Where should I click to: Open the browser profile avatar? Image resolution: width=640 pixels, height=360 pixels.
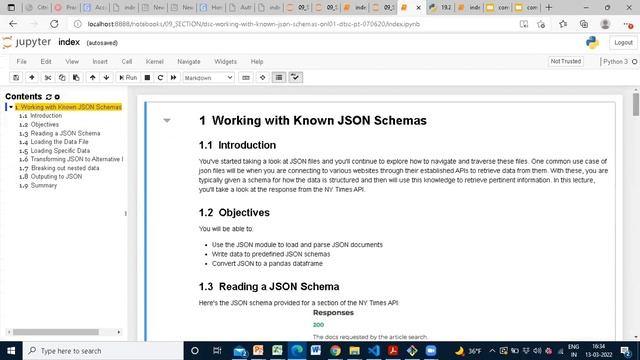pyautogui.click(x=605, y=24)
